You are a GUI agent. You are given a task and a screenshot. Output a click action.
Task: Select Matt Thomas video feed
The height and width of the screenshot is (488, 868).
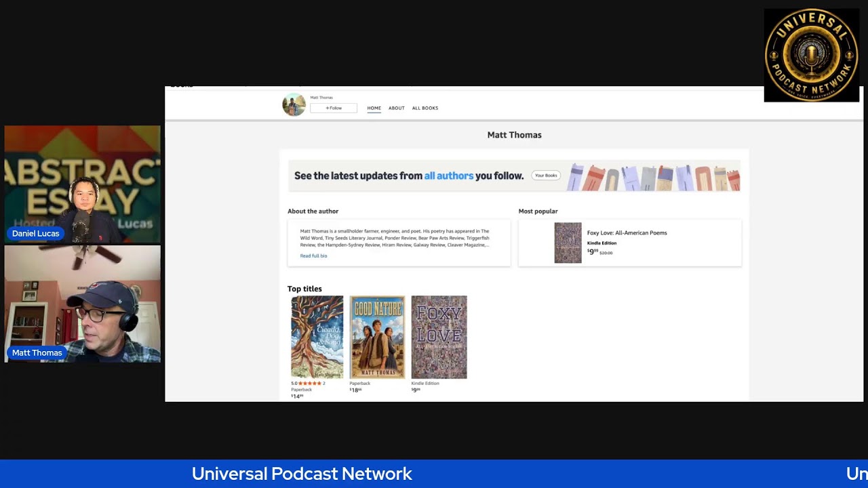click(x=83, y=304)
